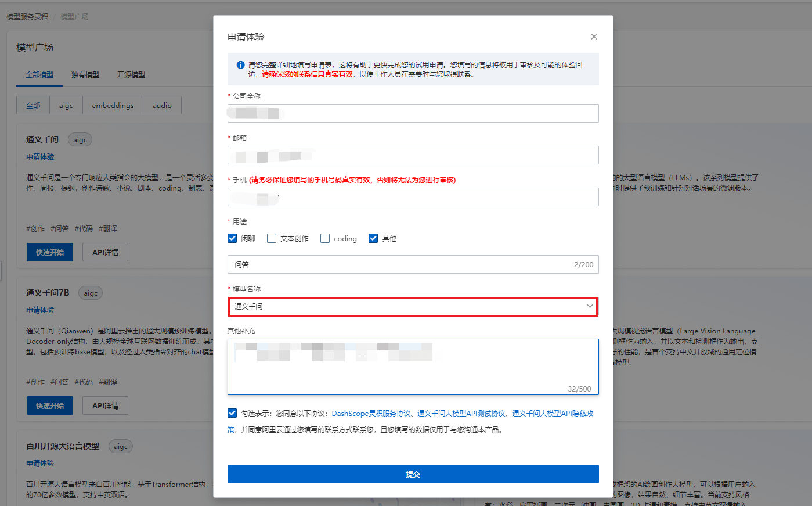The image size is (812, 506).
Task: Click the 其他补充 text area
Action: (413, 367)
